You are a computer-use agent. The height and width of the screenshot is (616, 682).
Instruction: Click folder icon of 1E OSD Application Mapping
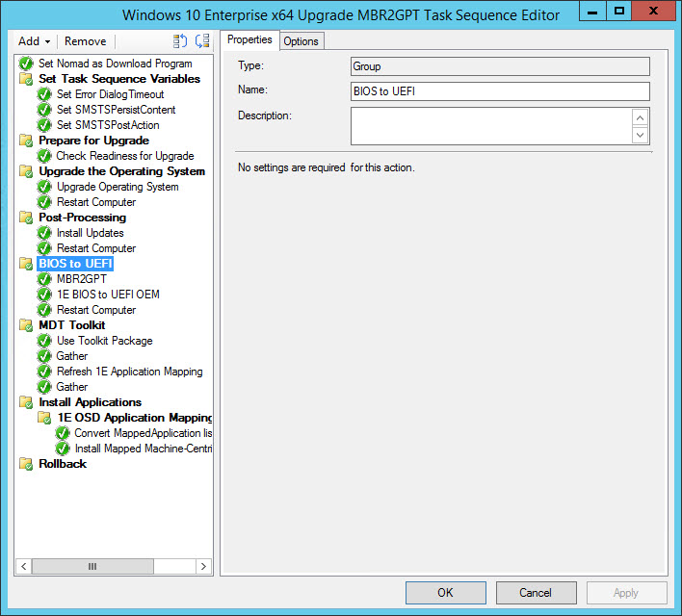pos(44,418)
